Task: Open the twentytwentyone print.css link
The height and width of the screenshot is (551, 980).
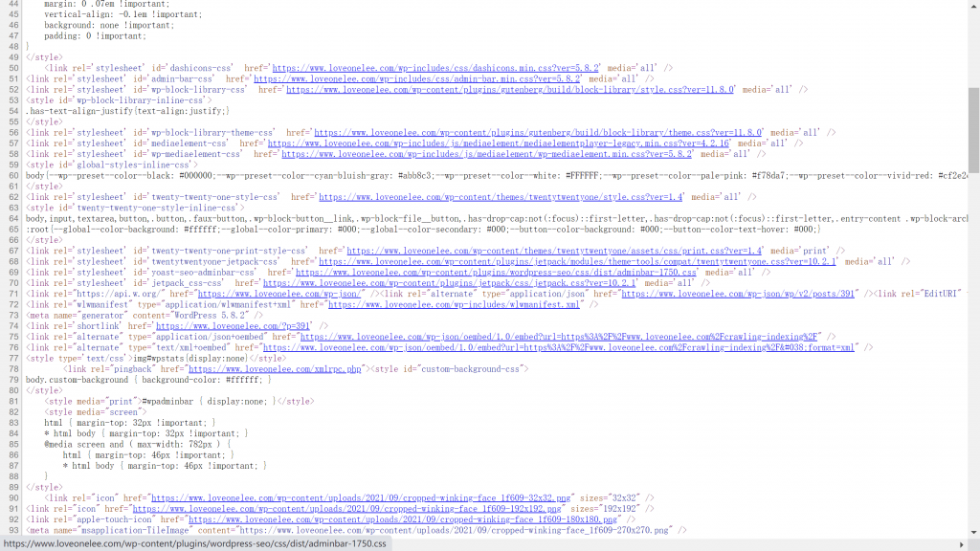Action: point(554,251)
